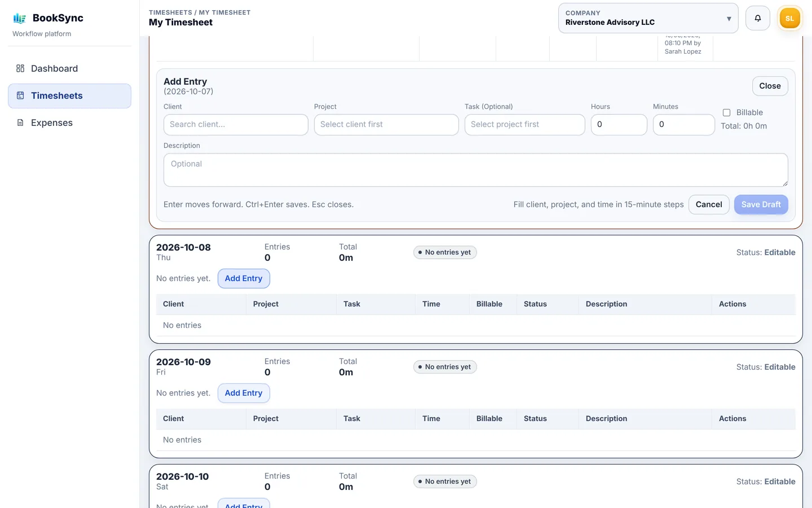
Task: Click the Timesheets sidebar icon
Action: [20, 95]
